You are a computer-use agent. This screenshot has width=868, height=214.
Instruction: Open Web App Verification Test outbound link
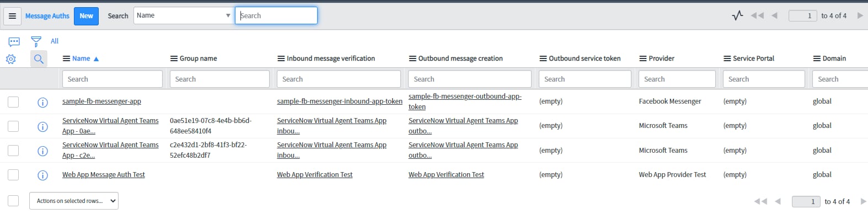pyautogui.click(x=446, y=175)
